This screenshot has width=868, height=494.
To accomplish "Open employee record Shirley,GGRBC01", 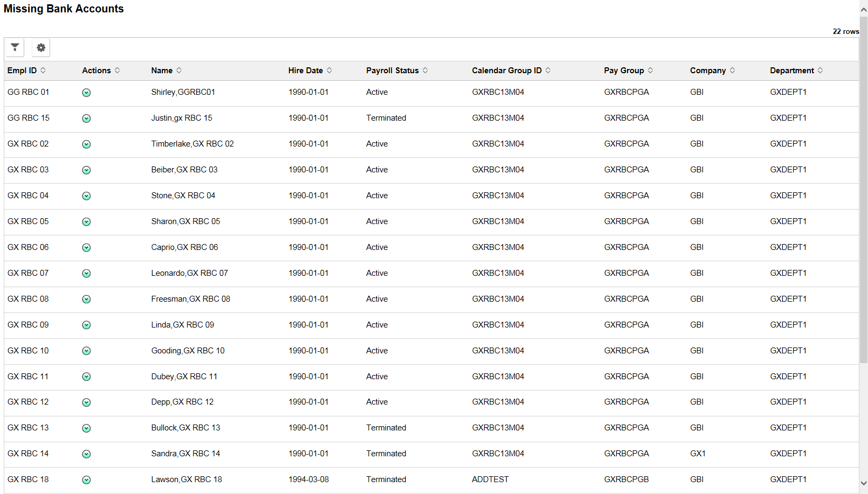I will [183, 92].
